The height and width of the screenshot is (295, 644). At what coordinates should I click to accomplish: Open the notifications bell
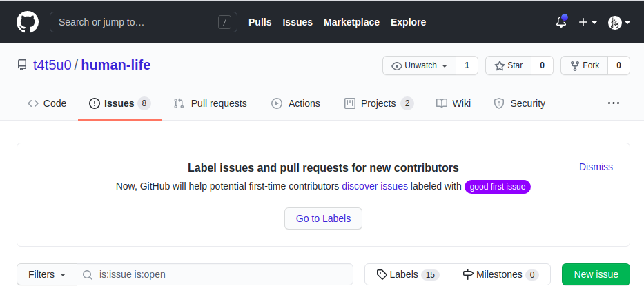pyautogui.click(x=561, y=22)
